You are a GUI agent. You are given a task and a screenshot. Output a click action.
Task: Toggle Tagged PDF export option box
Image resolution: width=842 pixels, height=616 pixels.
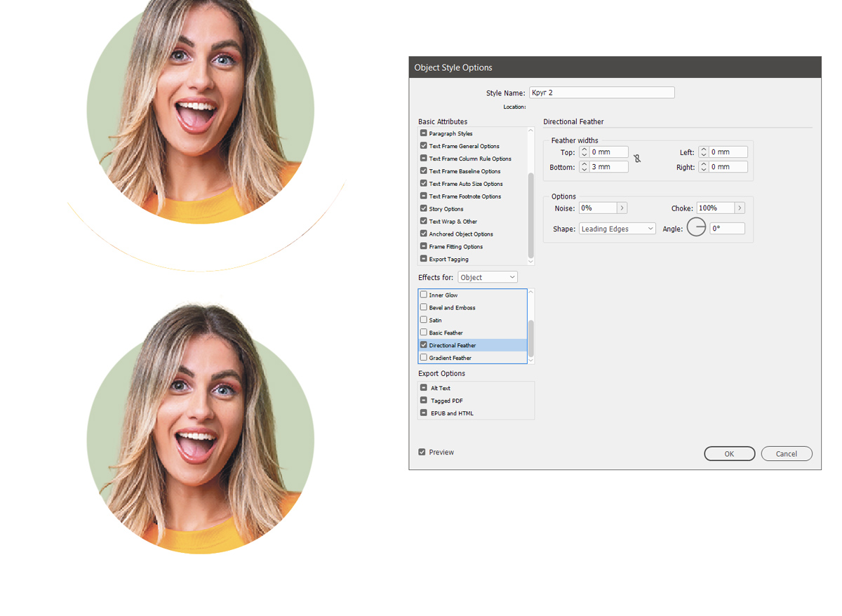[x=424, y=401]
